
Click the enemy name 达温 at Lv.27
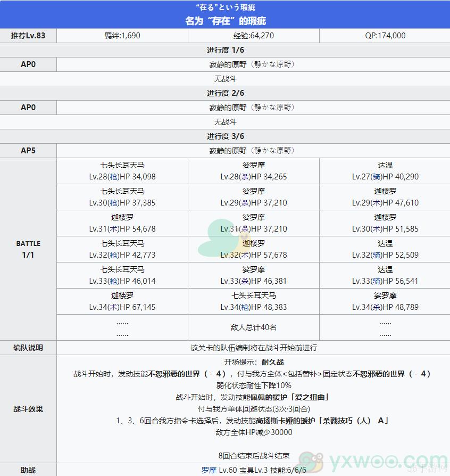pyautogui.click(x=385, y=165)
